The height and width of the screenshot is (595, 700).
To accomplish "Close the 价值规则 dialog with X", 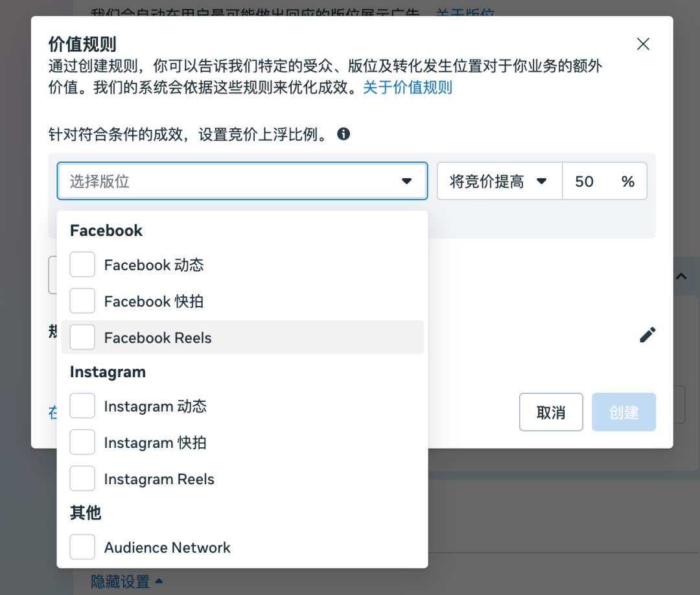I will pos(643,43).
